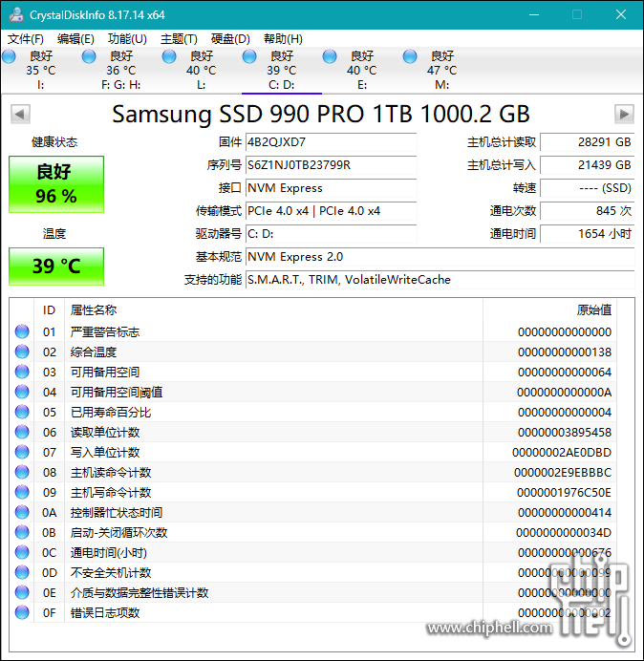Click status orb for row 07 写入单位计数
Screen dimensions: 644x661
click(22, 453)
